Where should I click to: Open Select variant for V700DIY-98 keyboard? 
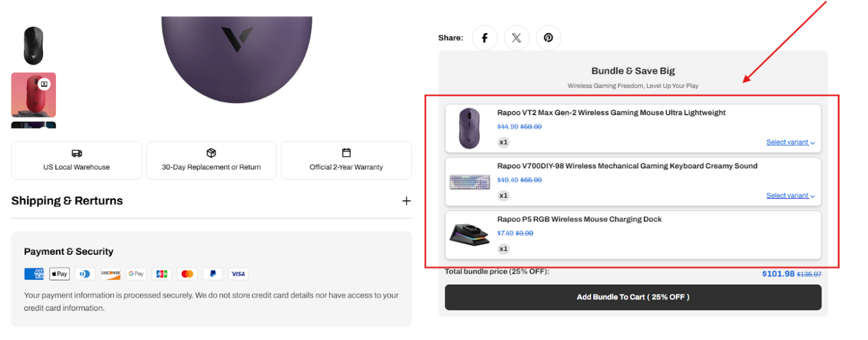pos(790,196)
